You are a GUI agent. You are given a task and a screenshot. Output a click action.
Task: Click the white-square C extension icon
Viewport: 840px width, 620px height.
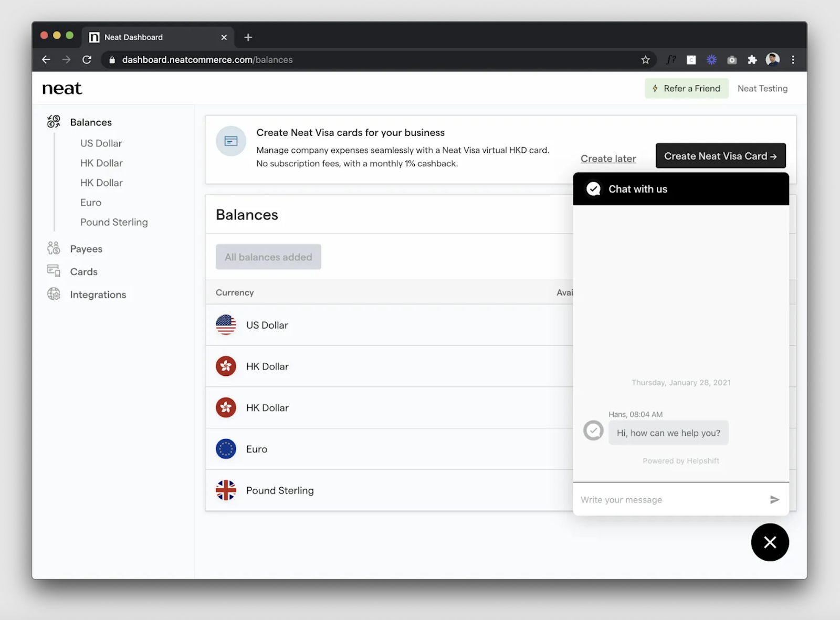point(691,60)
